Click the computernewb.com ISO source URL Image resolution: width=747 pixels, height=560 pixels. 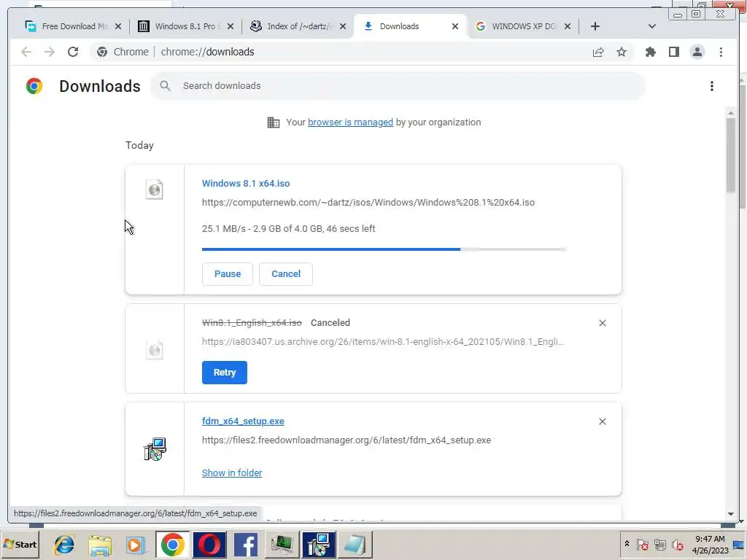pos(368,203)
